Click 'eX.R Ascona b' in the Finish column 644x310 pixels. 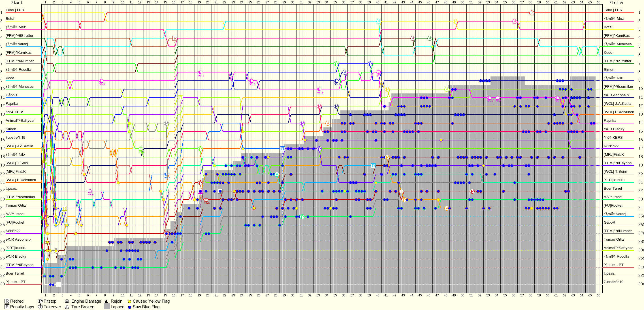point(616,95)
